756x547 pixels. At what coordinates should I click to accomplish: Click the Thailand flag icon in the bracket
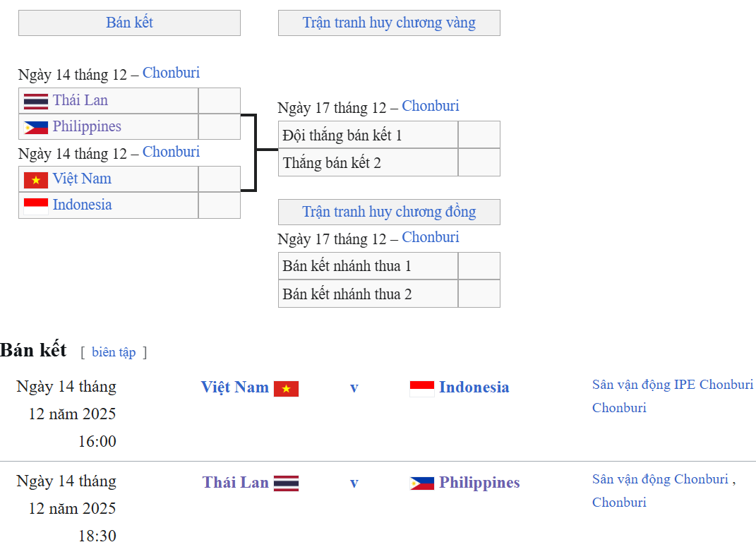[35, 101]
